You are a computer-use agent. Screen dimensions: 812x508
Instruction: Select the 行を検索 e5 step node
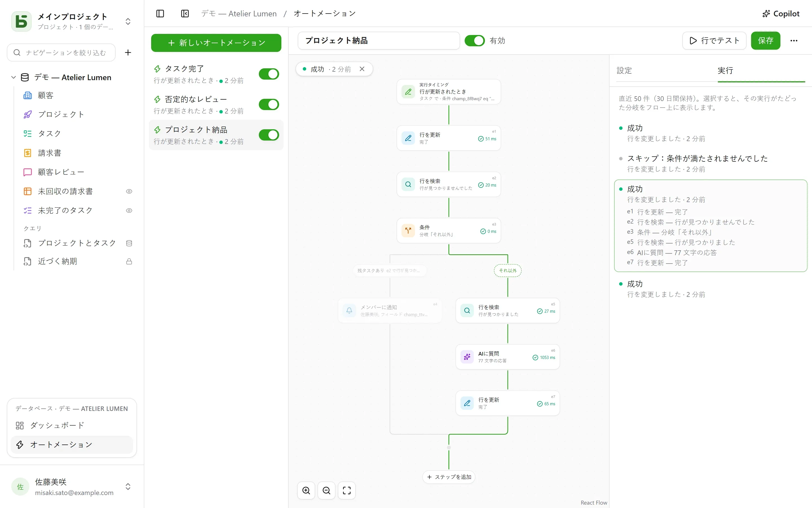pyautogui.click(x=508, y=310)
